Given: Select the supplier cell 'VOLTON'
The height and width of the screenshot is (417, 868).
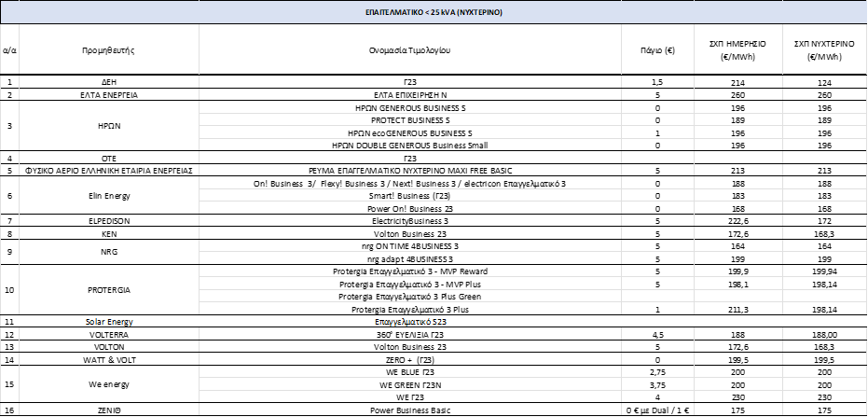Looking at the screenshot, I should click(108, 347).
